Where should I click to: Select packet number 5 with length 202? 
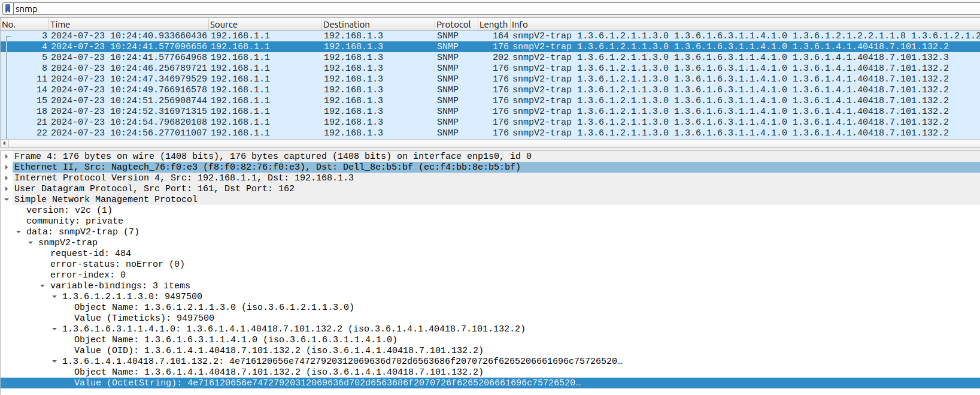pos(490,57)
